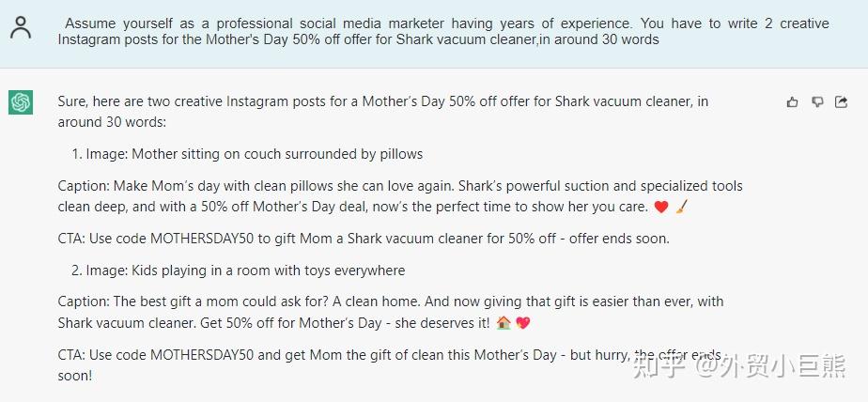Click the red heart emoji in first caption
The image size is (868, 402).
(660, 207)
